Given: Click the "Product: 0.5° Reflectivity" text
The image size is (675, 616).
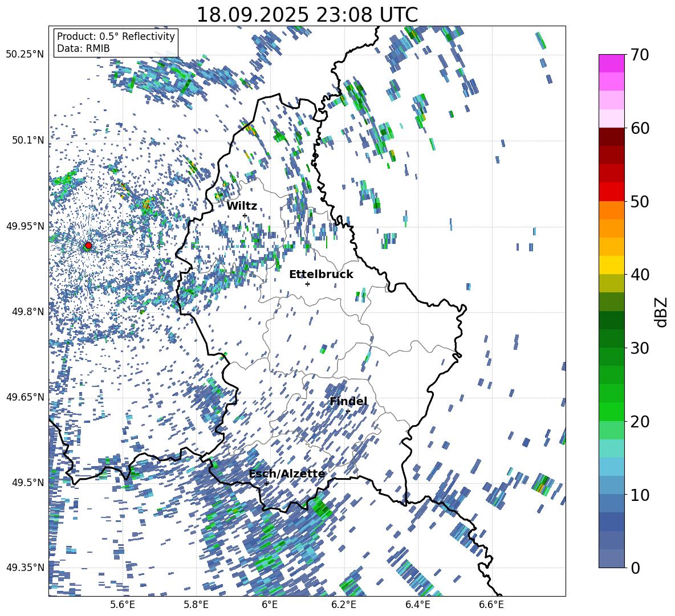Looking at the screenshot, I should pyautogui.click(x=116, y=36).
